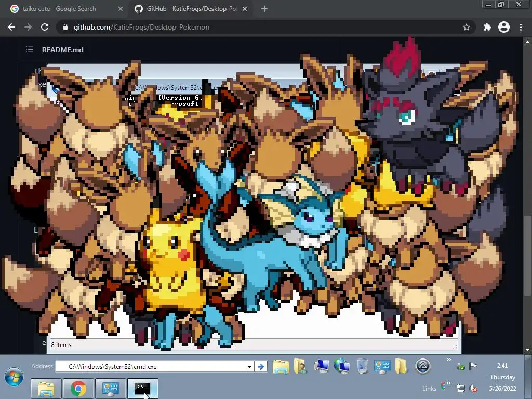Click the Show Desktop strip after the clock

point(528,377)
